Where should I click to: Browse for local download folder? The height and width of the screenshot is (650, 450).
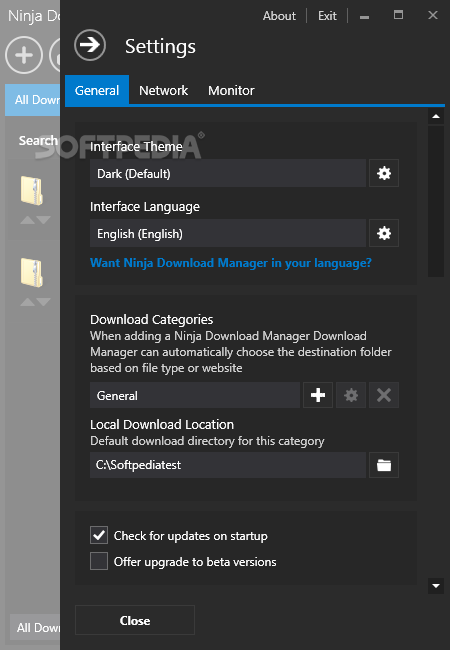pyautogui.click(x=384, y=465)
